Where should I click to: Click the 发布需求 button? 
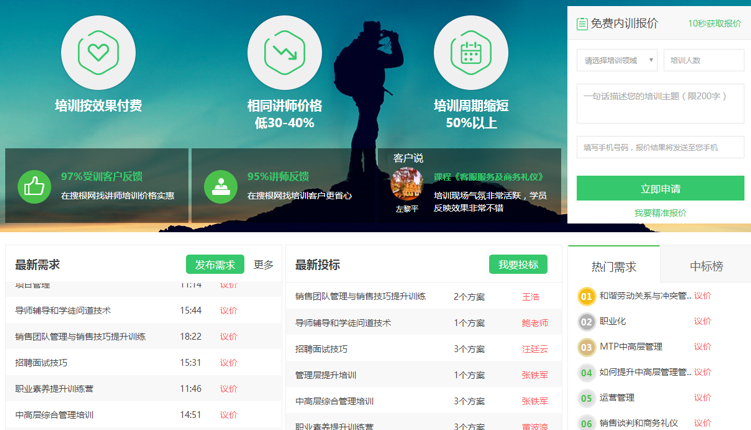point(215,265)
